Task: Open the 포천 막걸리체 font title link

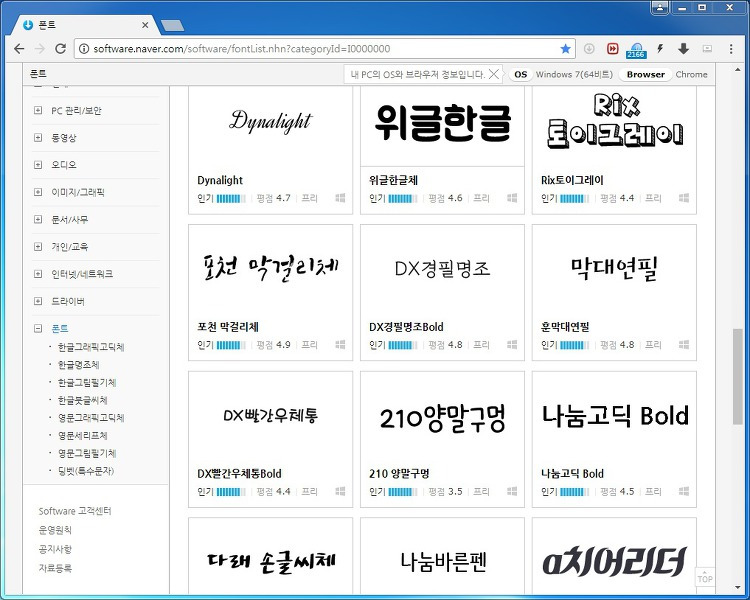Action: (228, 327)
